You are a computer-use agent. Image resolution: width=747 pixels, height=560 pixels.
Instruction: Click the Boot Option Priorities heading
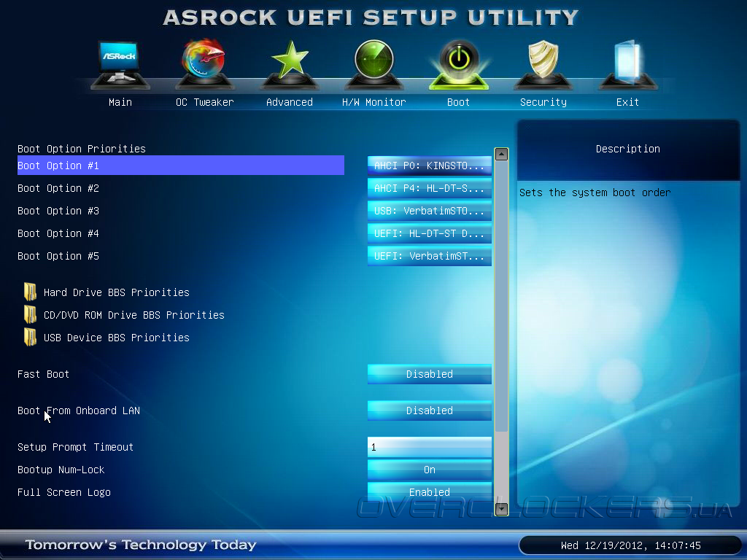point(82,149)
